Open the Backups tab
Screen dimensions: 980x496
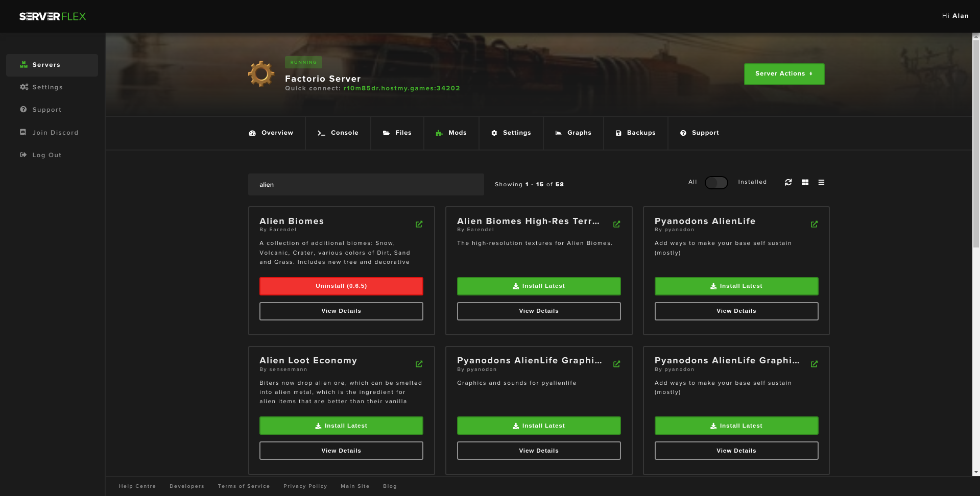(636, 133)
